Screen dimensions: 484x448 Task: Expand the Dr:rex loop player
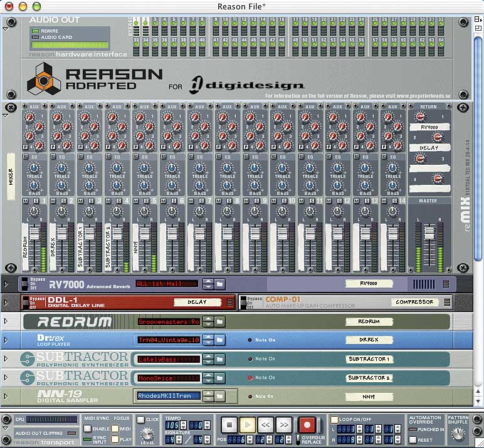point(6,340)
